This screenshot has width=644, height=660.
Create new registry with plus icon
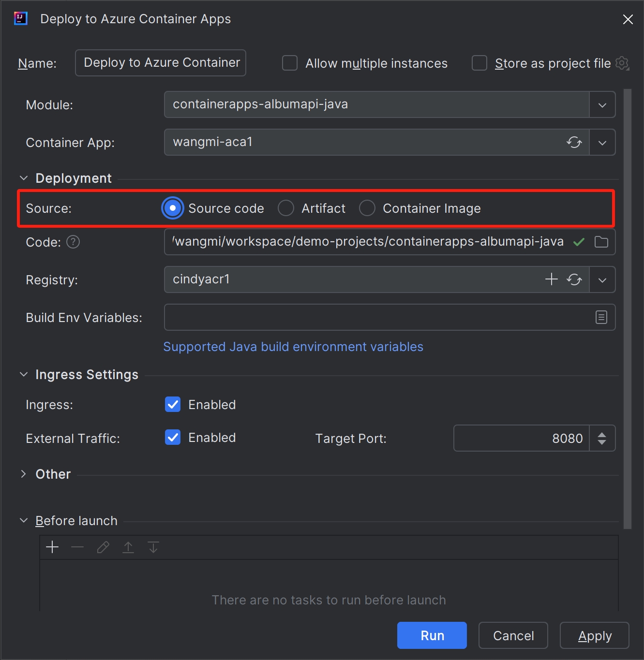click(x=552, y=279)
